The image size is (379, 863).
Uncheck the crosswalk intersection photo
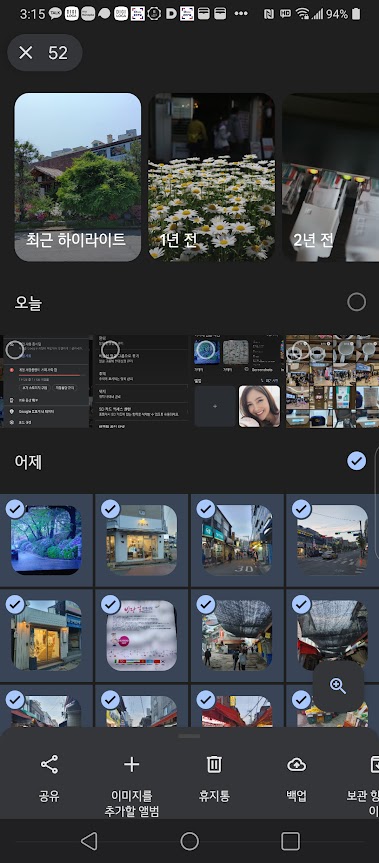[301, 510]
